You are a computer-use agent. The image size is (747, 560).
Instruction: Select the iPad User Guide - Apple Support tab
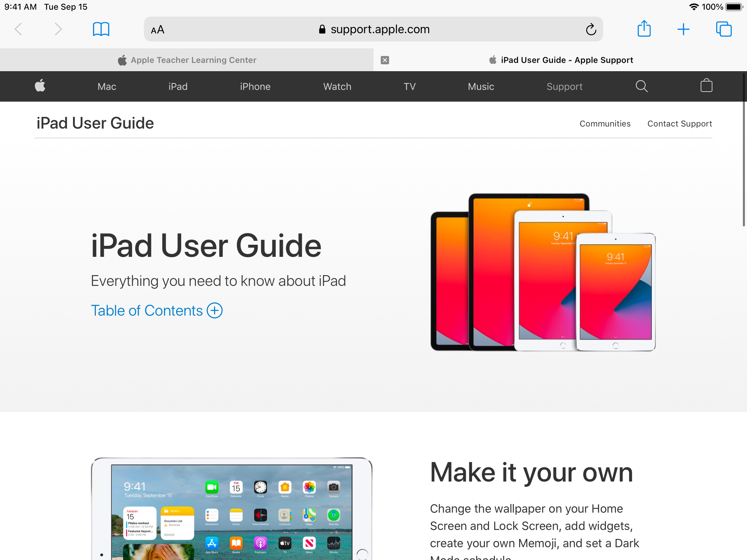(x=560, y=60)
